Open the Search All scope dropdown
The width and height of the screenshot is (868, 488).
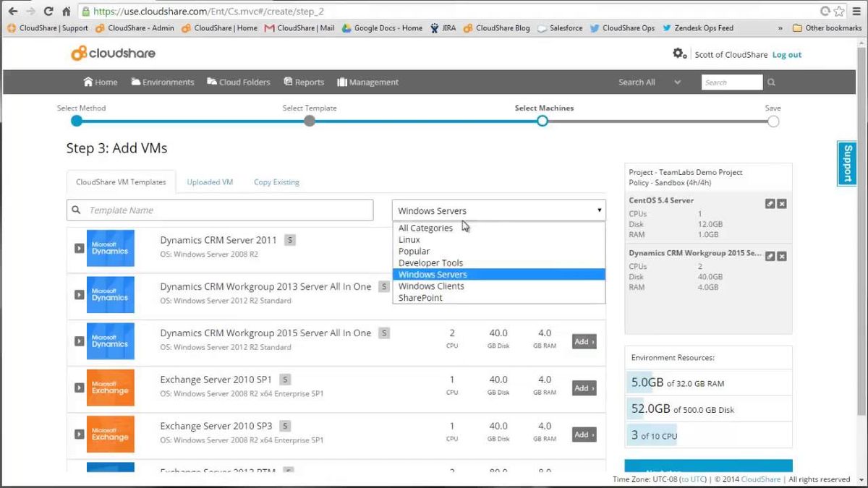pyautogui.click(x=649, y=82)
